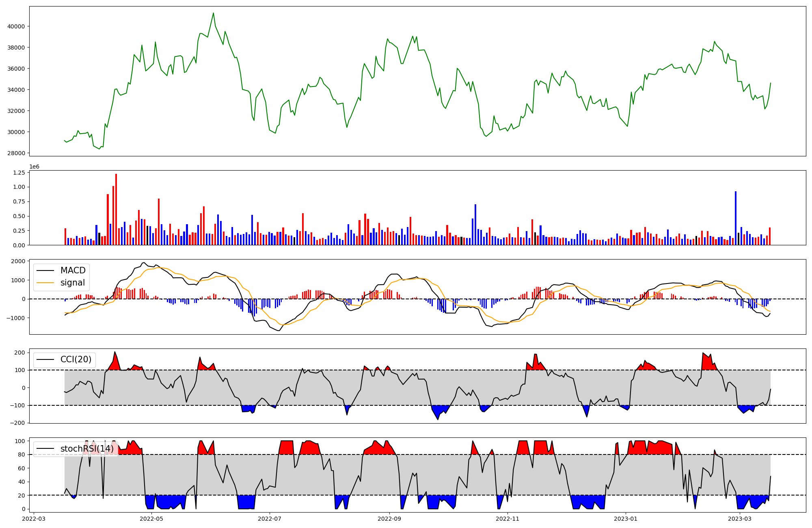Image resolution: width=812 pixels, height=528 pixels.
Task: Click the 2022-11 x-axis date label
Action: 508,519
